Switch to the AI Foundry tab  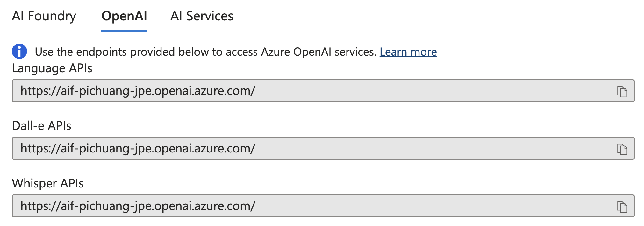pos(44,16)
